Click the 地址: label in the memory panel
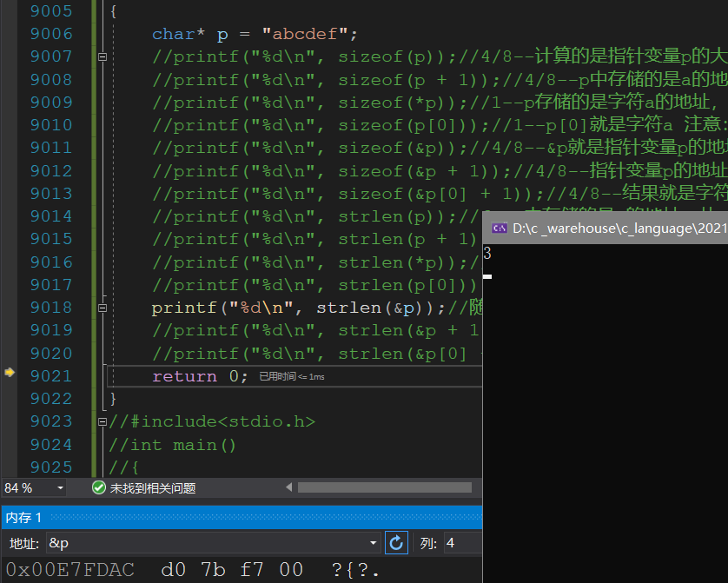The width and height of the screenshot is (728, 583). [24, 543]
